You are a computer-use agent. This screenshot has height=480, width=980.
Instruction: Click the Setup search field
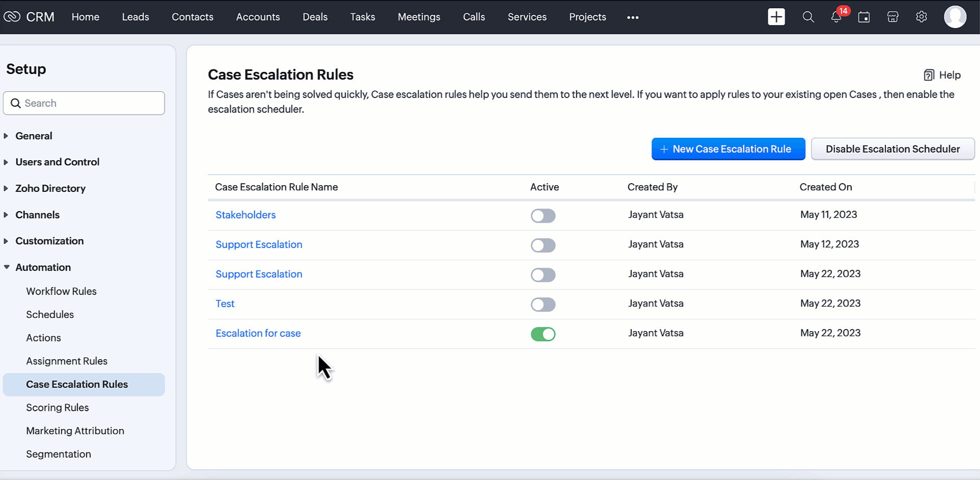coord(84,103)
